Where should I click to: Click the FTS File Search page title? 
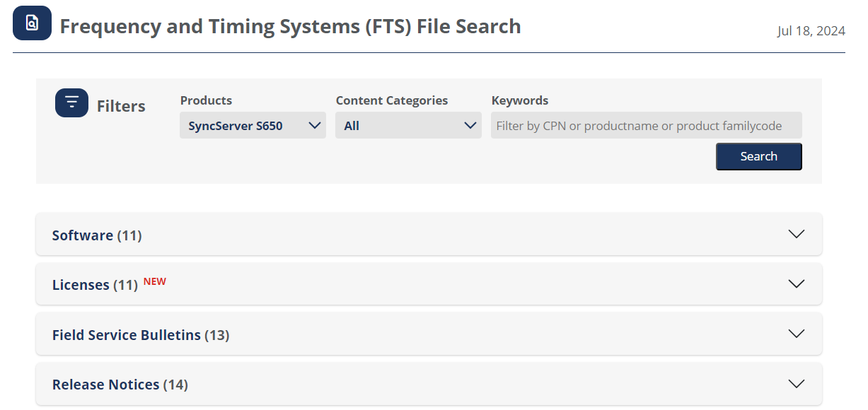point(290,27)
